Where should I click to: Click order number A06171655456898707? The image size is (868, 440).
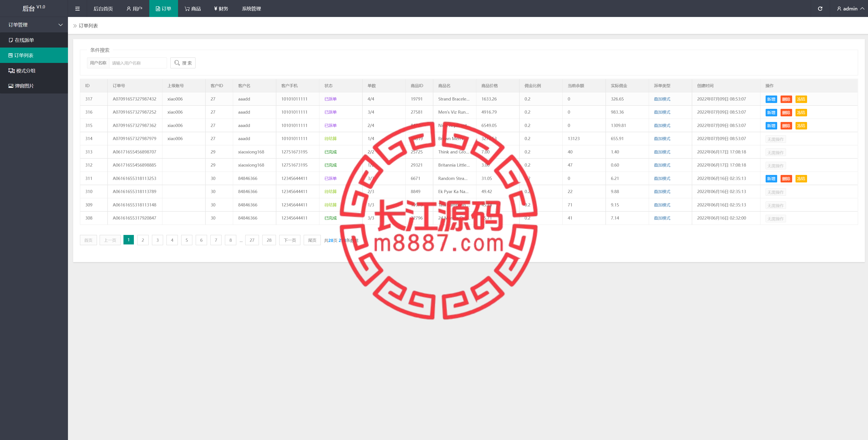[135, 152]
